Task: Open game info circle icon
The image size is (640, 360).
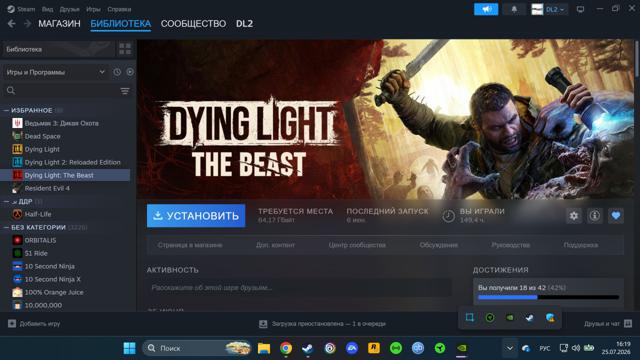Action: (x=595, y=216)
